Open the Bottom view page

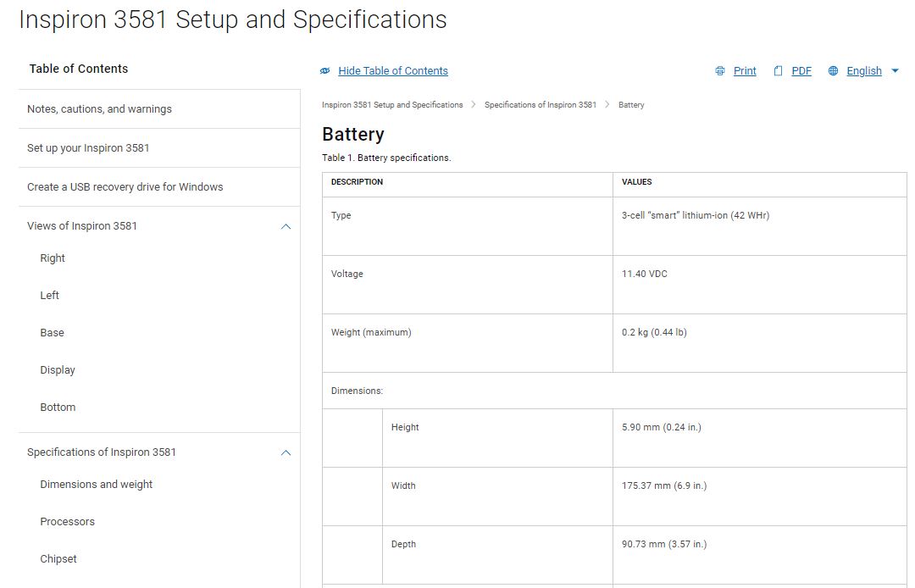pos(58,408)
